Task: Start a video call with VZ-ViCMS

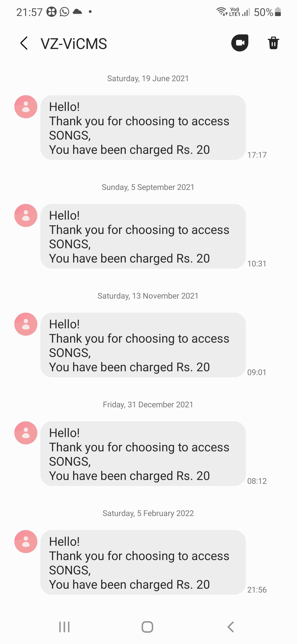Action: [x=240, y=43]
